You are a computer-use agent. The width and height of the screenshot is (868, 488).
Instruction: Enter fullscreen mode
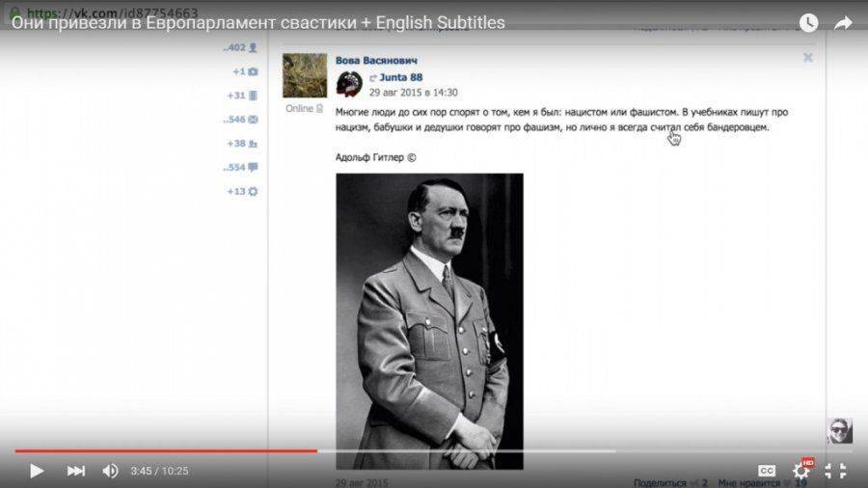tap(836, 471)
